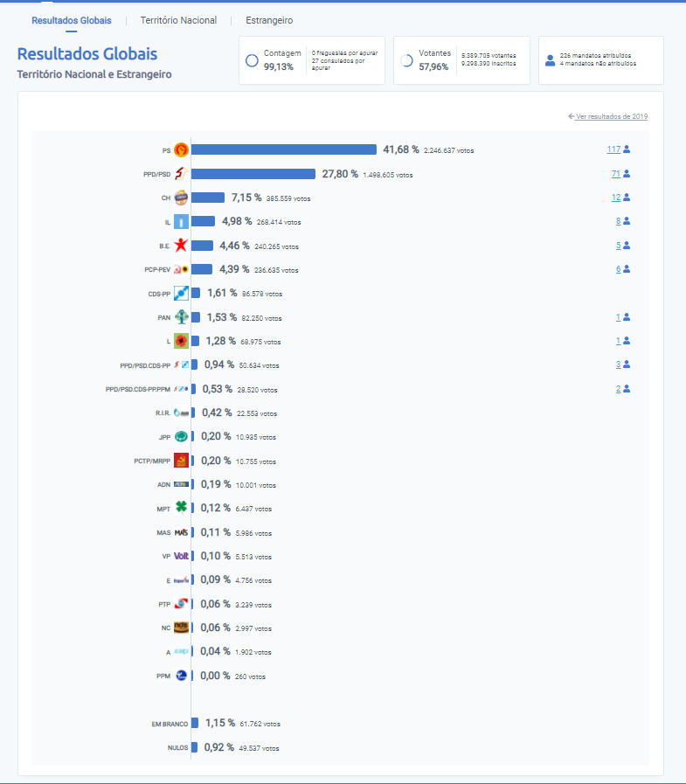This screenshot has height=784, width=686.
Task: Switch to the Estrangeiro tab
Action: [269, 20]
